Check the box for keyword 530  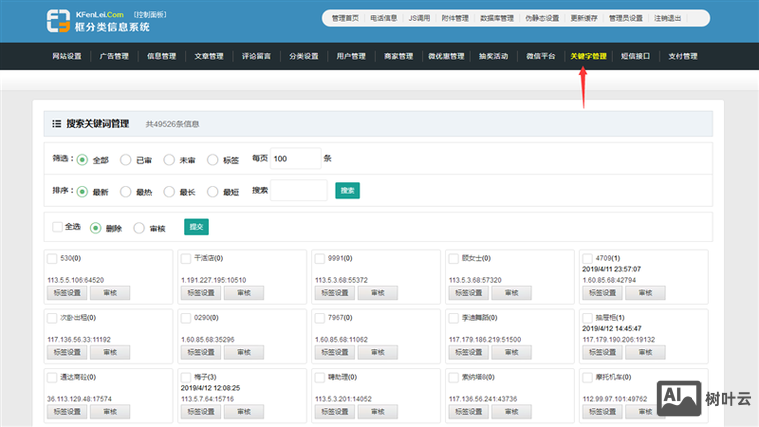tap(52, 259)
